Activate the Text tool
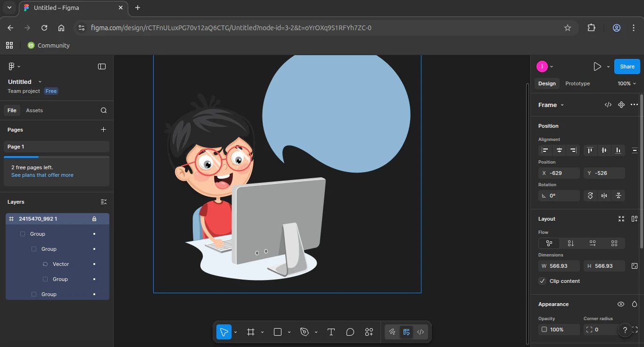The height and width of the screenshot is (347, 644). pos(331,332)
